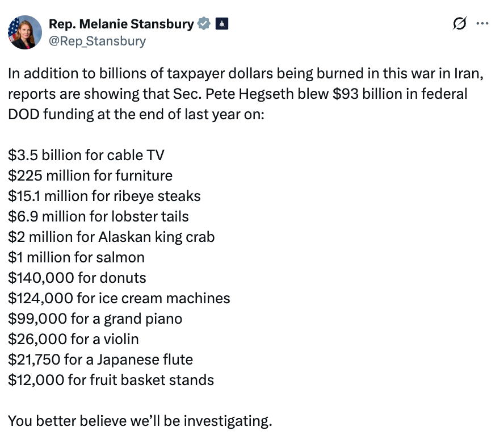504x435 pixels.
Task: Click the "$26,000 for a violin" line
Action: [x=73, y=339]
